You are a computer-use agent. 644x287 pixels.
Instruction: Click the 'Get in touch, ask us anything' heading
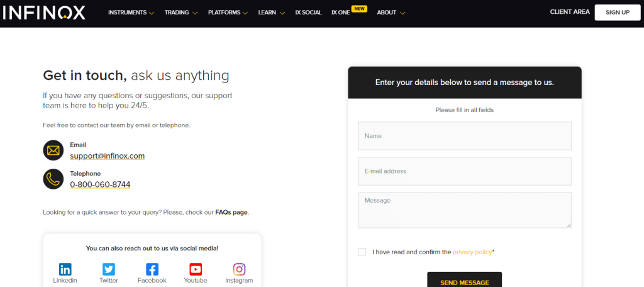pos(136,76)
